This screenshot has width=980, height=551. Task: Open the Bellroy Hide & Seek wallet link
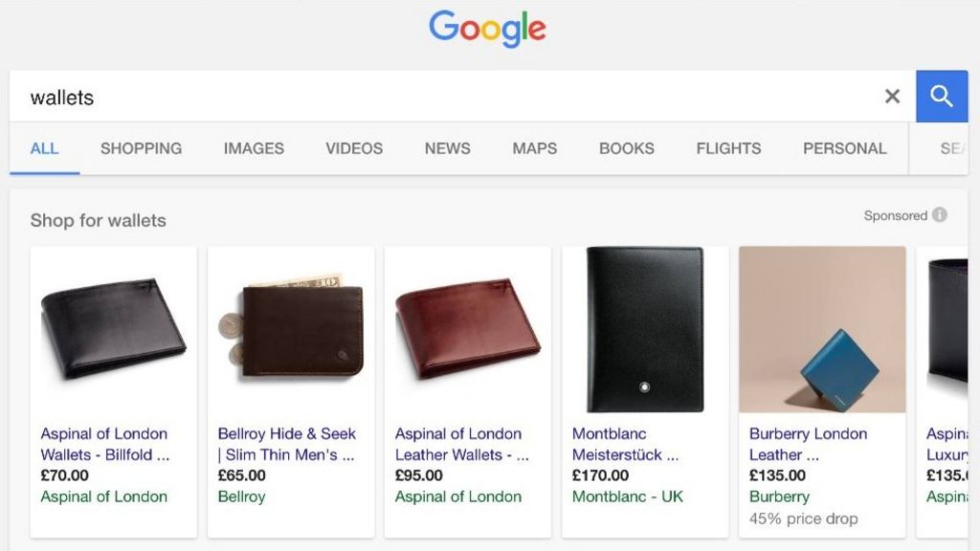click(289, 444)
